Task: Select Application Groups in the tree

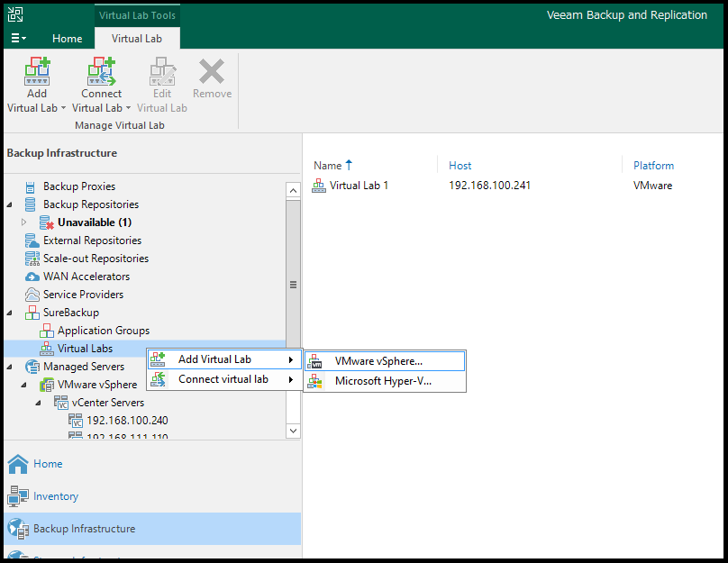Action: [104, 331]
